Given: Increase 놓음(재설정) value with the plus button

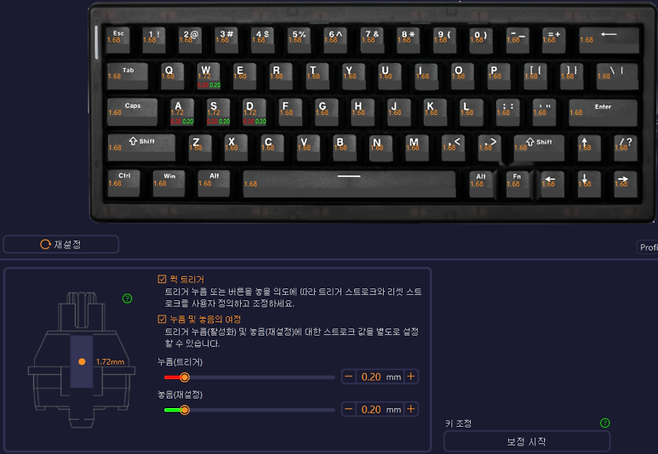Looking at the screenshot, I should point(411,409).
